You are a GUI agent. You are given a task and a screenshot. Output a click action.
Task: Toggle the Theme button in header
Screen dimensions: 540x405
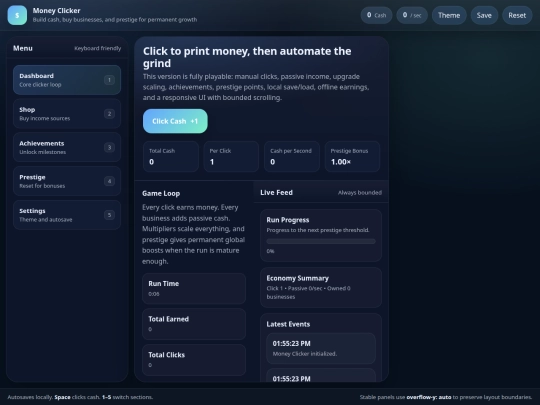click(449, 15)
